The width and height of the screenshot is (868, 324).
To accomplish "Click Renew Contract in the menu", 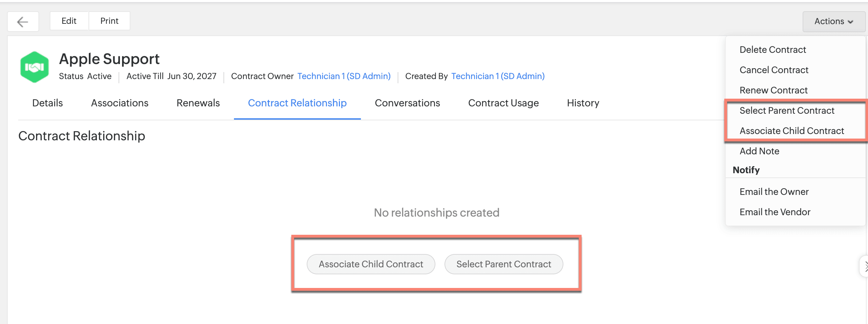I will [773, 90].
